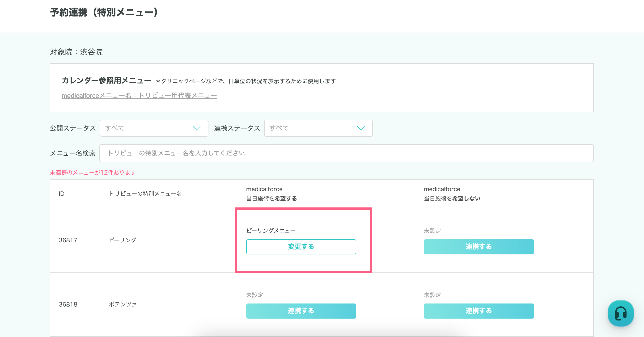Open the 連携ステータス select box
Screen dimensions: 644x337
click(318, 128)
